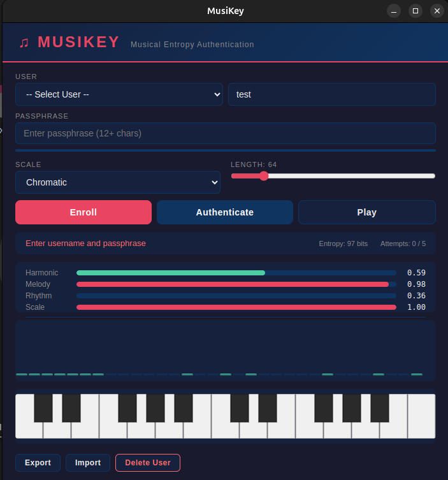Focus the passphrase input field

[225, 133]
